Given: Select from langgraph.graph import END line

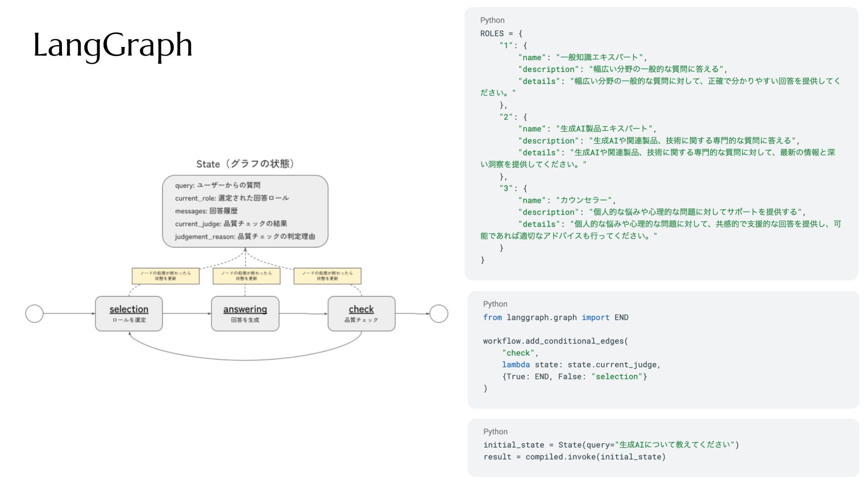Looking at the screenshot, I should (x=556, y=317).
